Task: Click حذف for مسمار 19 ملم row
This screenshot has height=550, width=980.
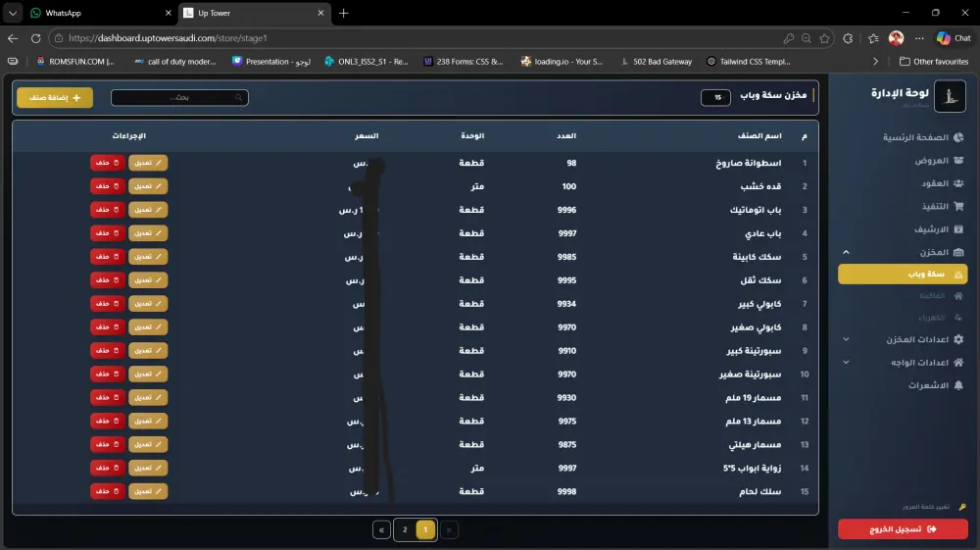Action: (108, 397)
